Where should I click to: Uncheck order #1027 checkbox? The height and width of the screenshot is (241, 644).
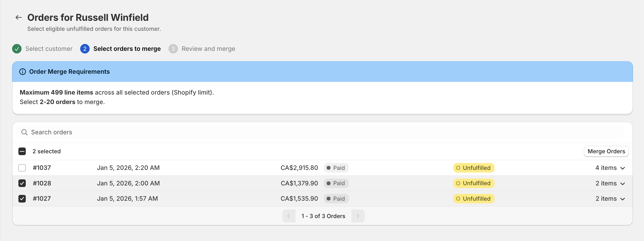click(x=22, y=199)
